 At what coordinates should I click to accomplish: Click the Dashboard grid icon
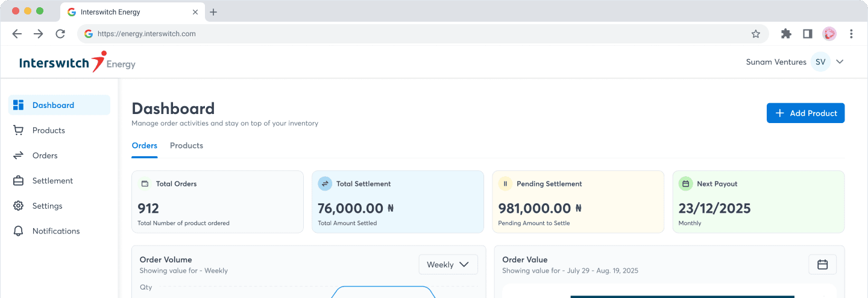pyautogui.click(x=18, y=105)
